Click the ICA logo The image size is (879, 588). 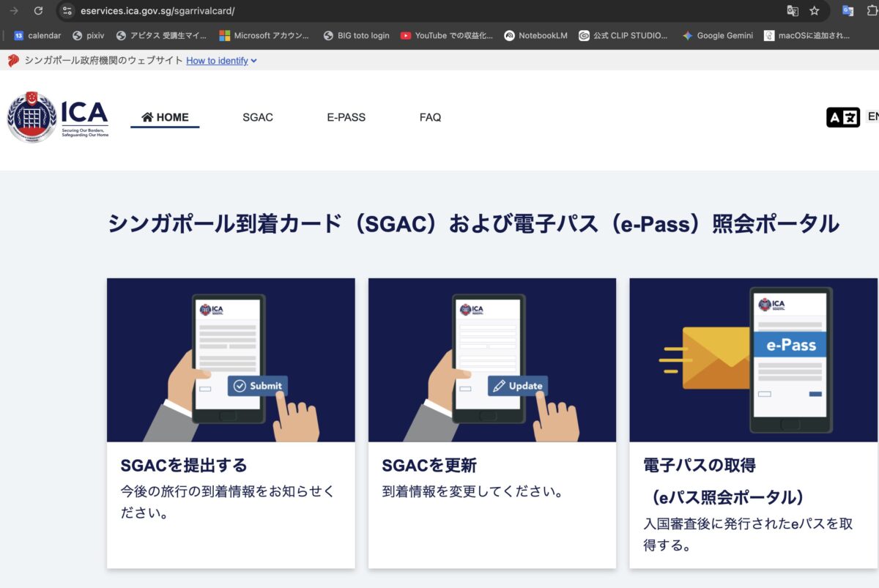[58, 117]
